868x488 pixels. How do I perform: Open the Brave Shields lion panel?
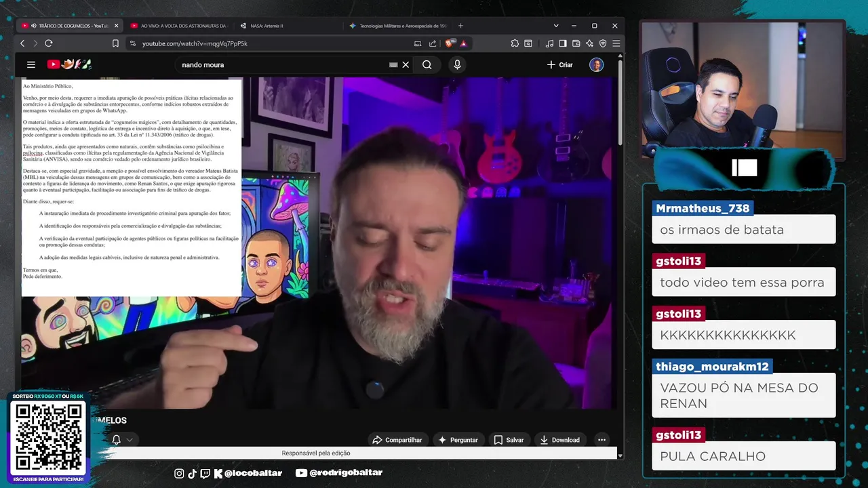click(450, 43)
